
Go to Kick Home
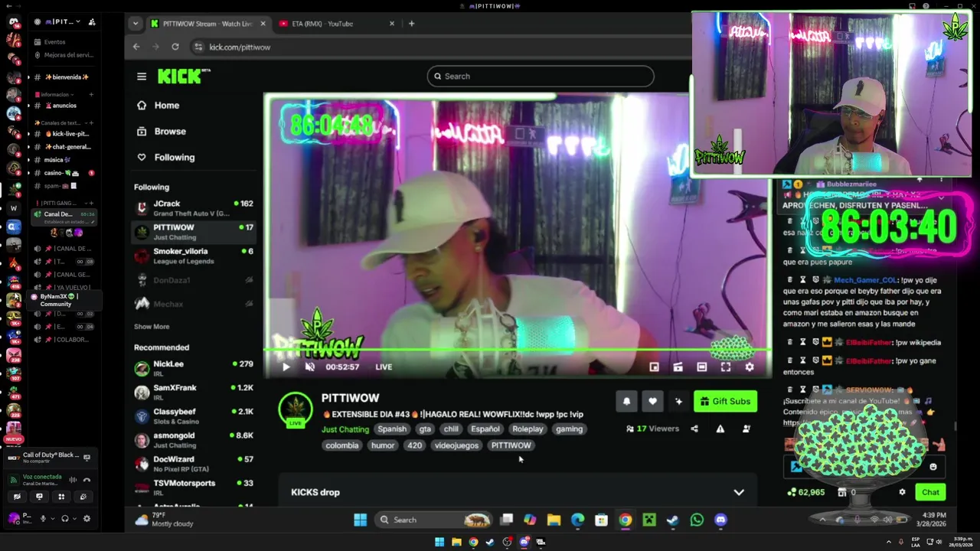[x=158, y=106]
